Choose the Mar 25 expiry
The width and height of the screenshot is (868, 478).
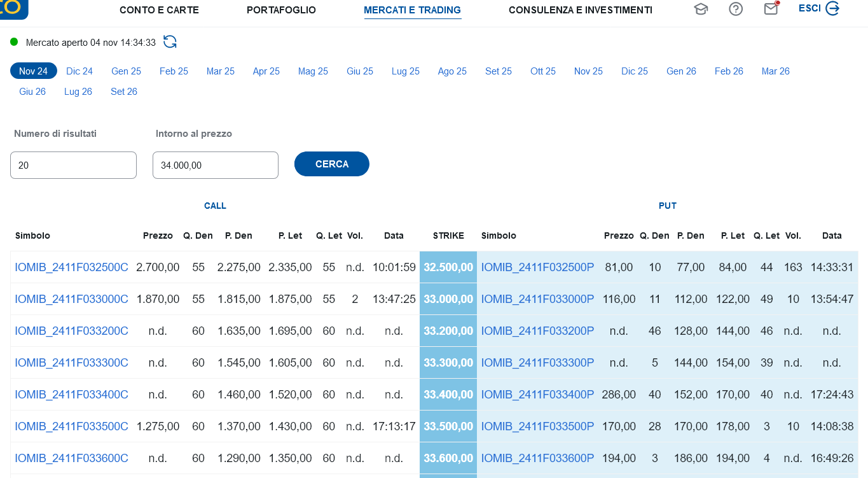[x=221, y=71]
